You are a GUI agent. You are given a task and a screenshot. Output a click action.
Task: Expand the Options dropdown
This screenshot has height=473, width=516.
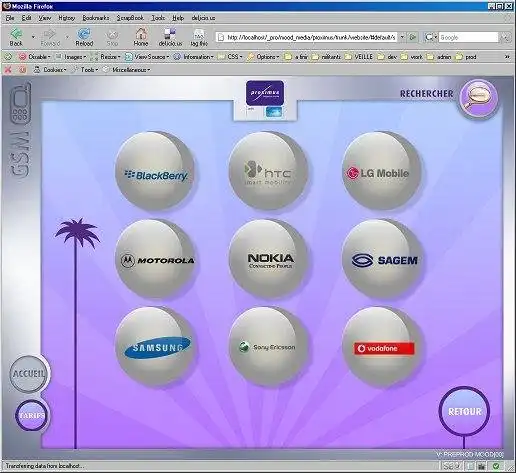pos(263,57)
